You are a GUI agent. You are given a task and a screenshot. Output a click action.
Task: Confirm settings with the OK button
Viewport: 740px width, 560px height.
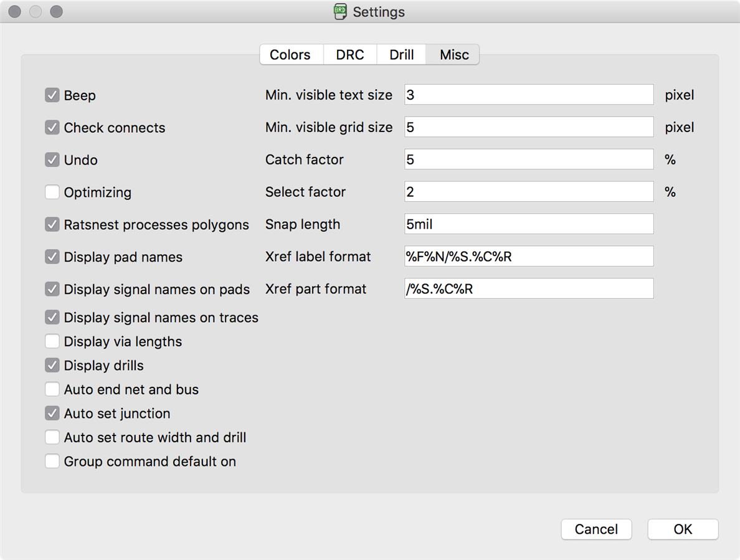tap(683, 529)
